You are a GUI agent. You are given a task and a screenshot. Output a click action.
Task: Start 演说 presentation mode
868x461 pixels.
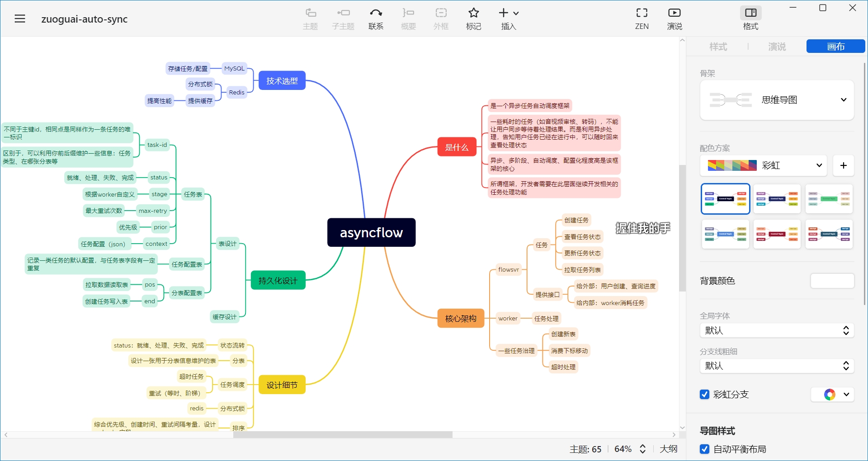[675, 19]
